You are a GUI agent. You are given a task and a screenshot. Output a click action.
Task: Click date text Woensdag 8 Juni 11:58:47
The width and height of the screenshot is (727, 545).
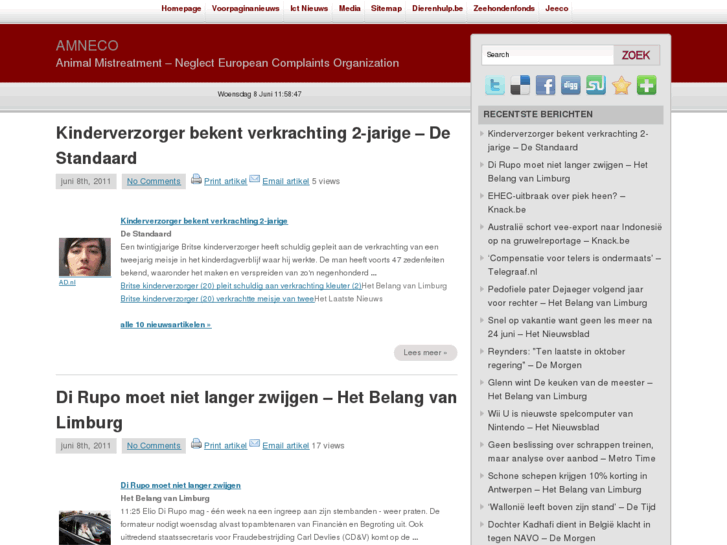tap(260, 94)
